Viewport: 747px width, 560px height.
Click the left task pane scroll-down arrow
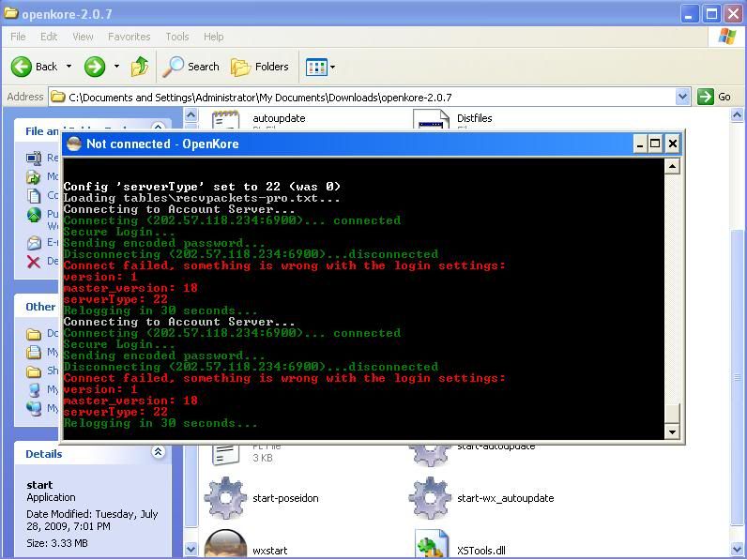tap(191, 549)
